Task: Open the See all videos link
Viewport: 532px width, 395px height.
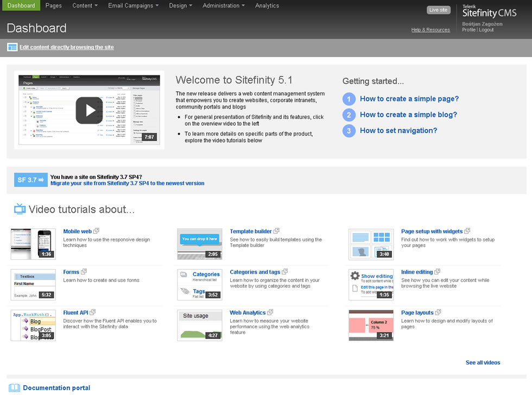Action: tap(483, 362)
